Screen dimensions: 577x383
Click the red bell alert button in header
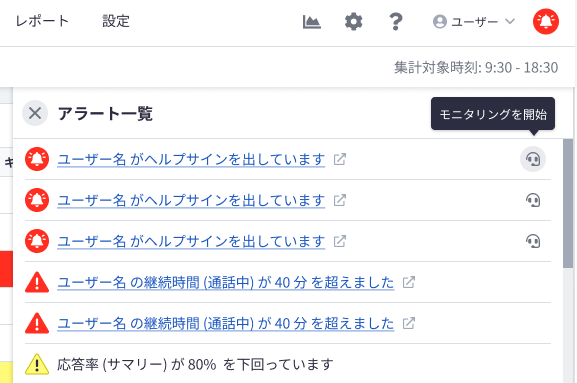click(546, 21)
